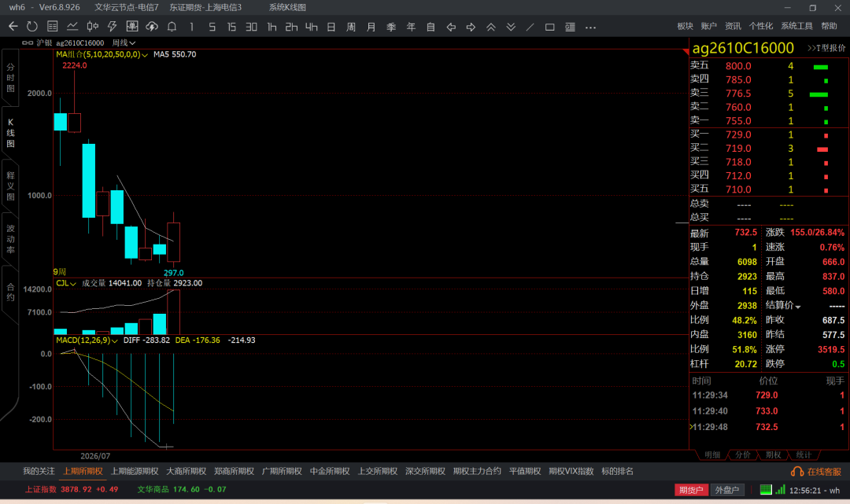Switch to quarterly 季 period
850x504 pixels.
(x=391, y=27)
